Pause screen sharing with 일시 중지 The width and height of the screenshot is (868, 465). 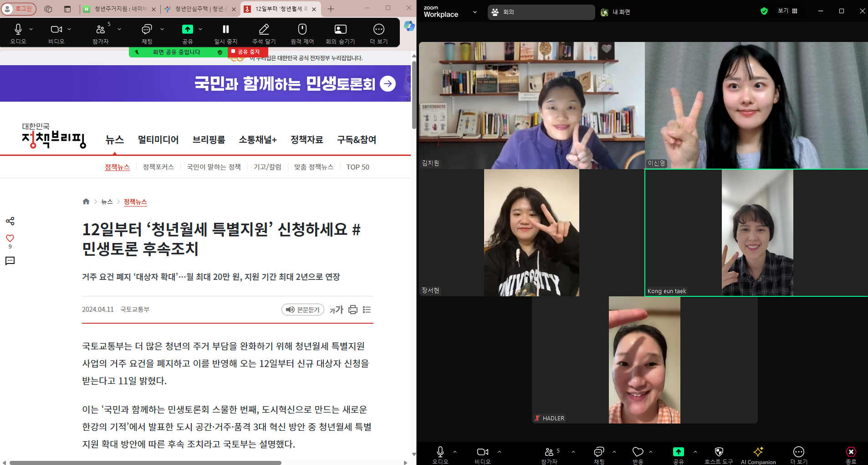[225, 32]
